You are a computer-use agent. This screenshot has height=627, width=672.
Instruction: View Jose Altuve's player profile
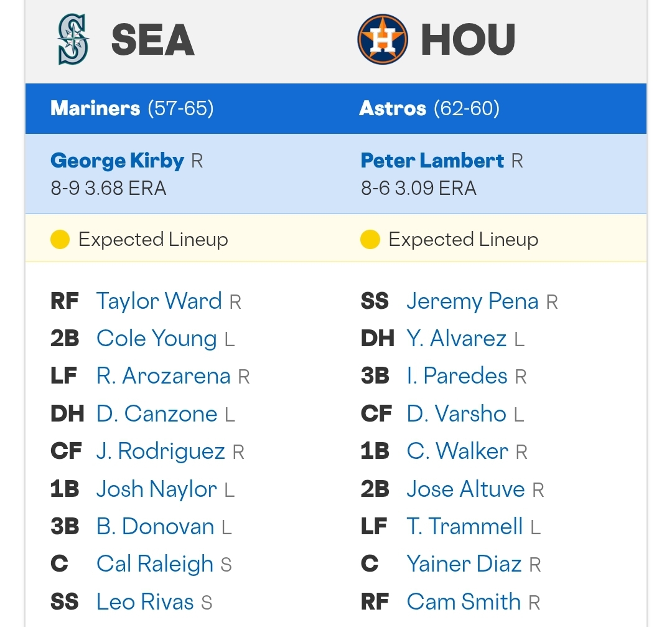[x=465, y=489]
